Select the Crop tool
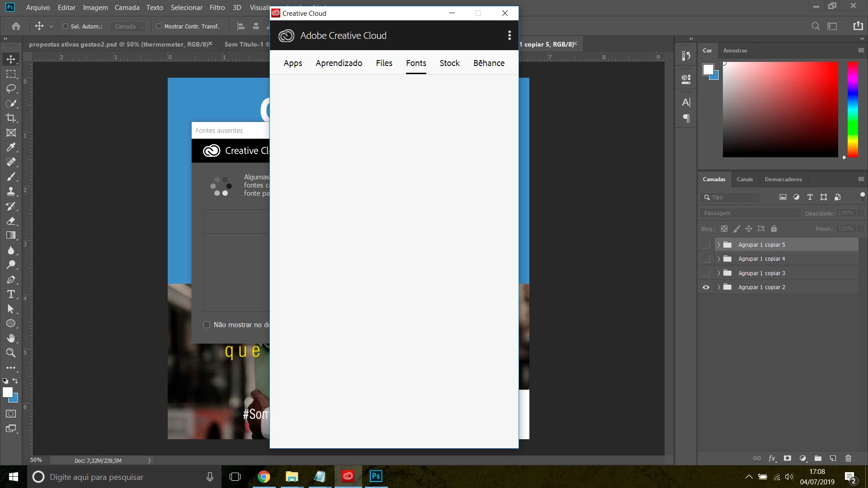 point(11,118)
